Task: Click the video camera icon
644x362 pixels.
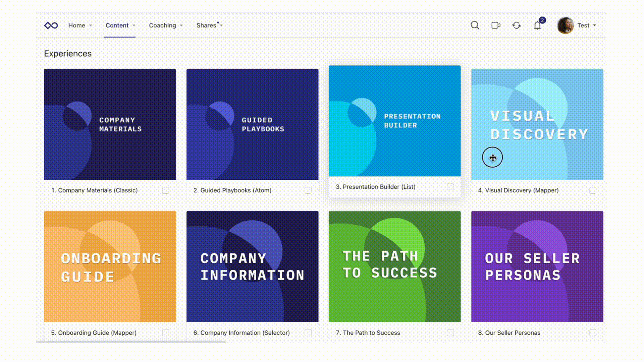Action: point(495,25)
